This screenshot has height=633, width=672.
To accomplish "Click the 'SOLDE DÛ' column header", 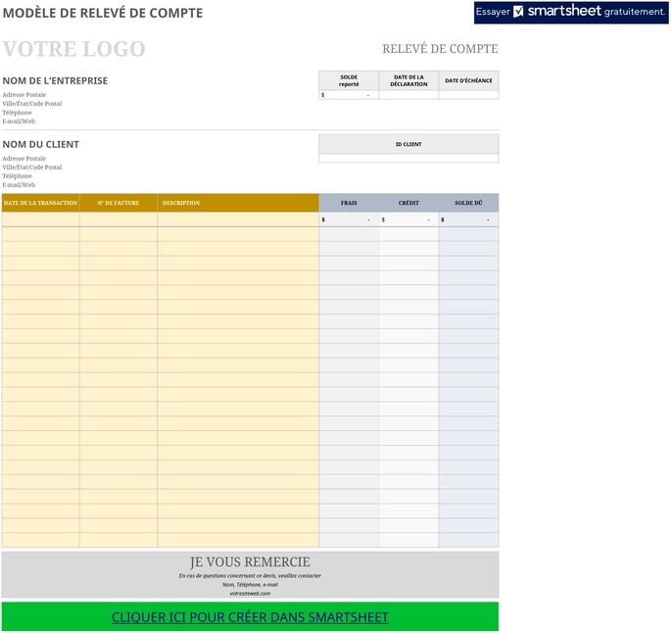I will [x=469, y=203].
